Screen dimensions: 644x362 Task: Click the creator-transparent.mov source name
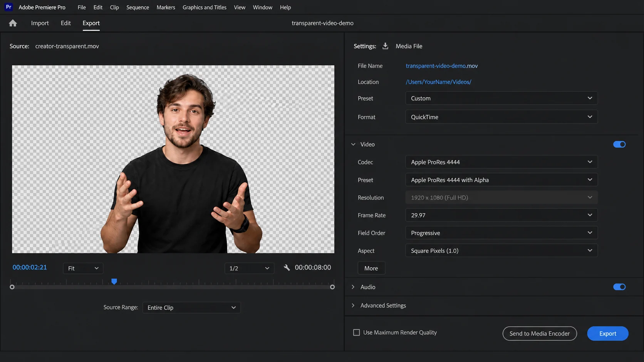[x=67, y=46]
